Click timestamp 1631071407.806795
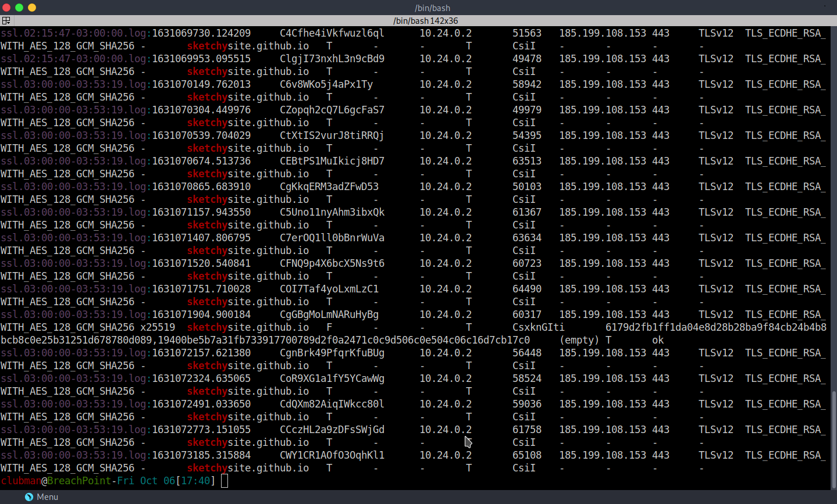 pyautogui.click(x=201, y=238)
